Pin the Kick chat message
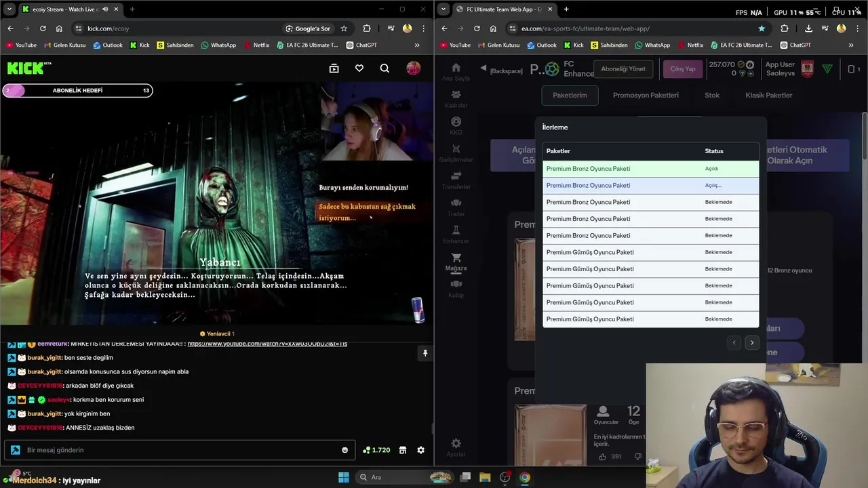The image size is (868, 488). 425,353
